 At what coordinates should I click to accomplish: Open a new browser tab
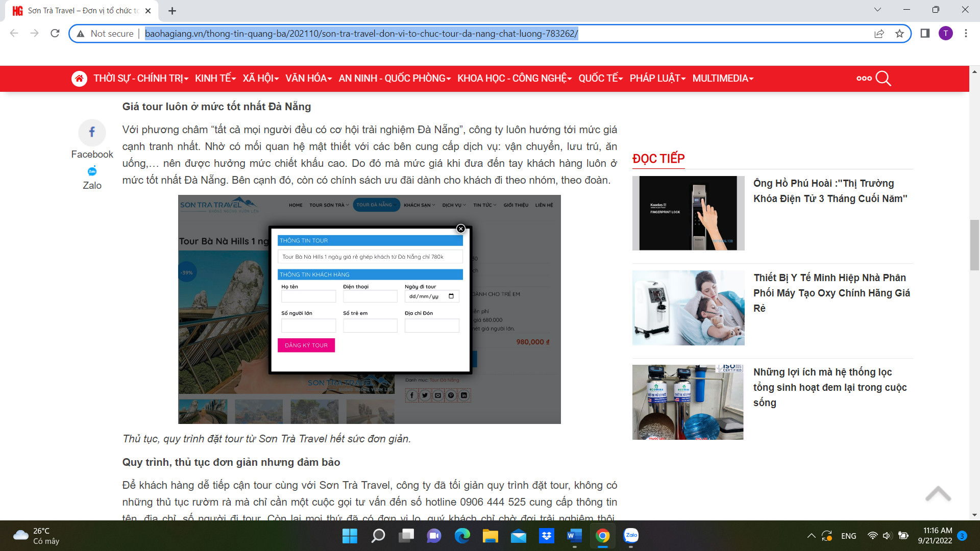tap(172, 11)
